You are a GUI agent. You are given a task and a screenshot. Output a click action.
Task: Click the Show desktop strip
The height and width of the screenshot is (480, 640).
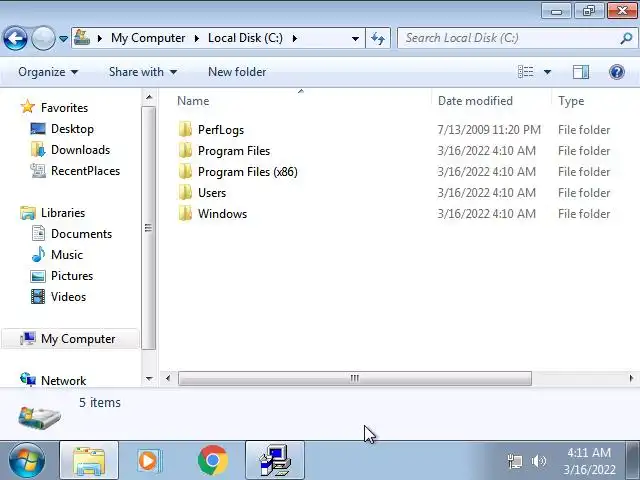click(x=633, y=460)
